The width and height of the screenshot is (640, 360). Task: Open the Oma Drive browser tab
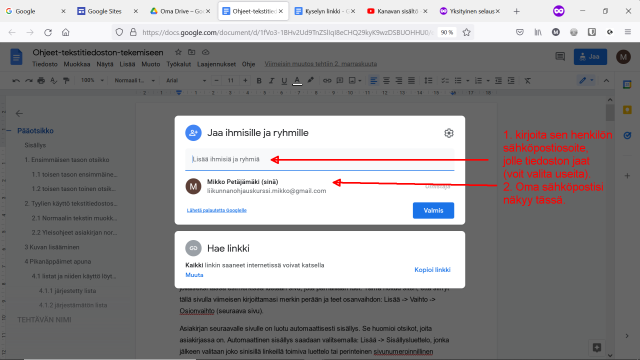click(x=180, y=11)
